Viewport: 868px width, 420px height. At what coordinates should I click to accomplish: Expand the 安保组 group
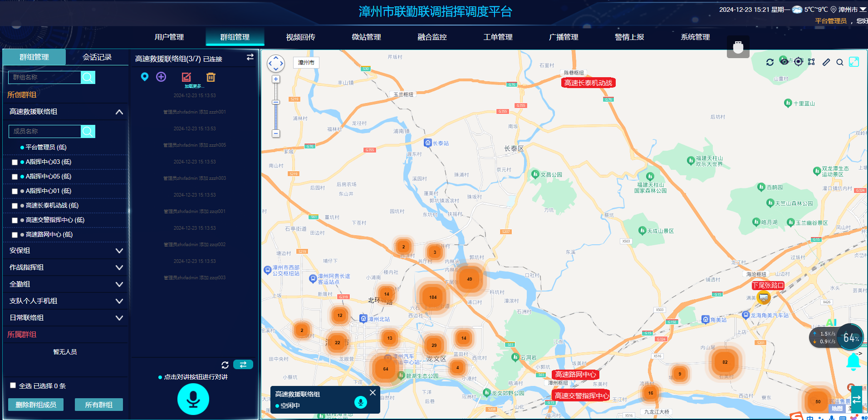tap(119, 251)
